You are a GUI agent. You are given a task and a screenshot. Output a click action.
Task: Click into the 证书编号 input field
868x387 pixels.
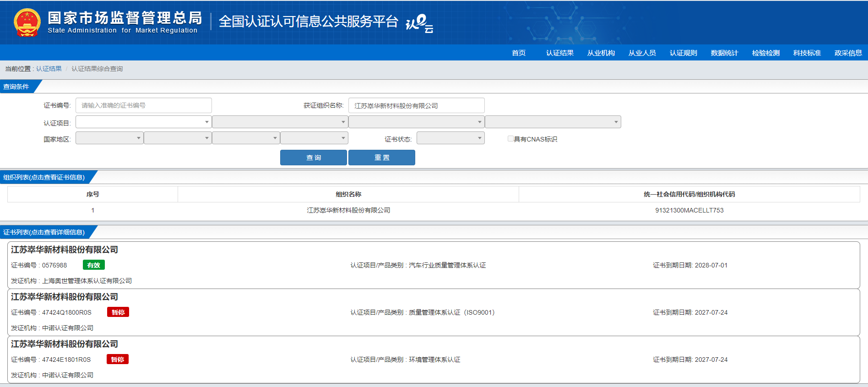pyautogui.click(x=143, y=105)
